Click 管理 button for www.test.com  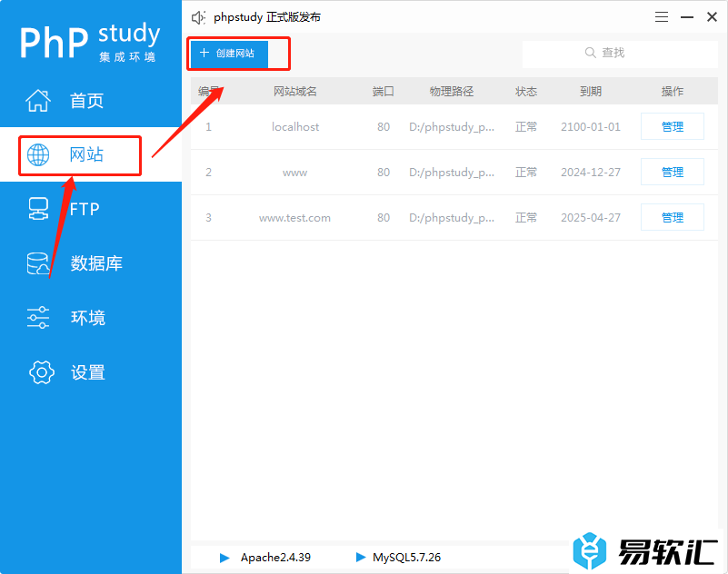[x=673, y=217]
